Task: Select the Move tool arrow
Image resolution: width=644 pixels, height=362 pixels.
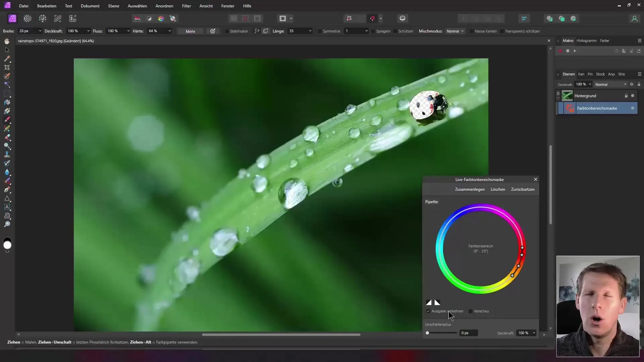Action: (x=7, y=50)
